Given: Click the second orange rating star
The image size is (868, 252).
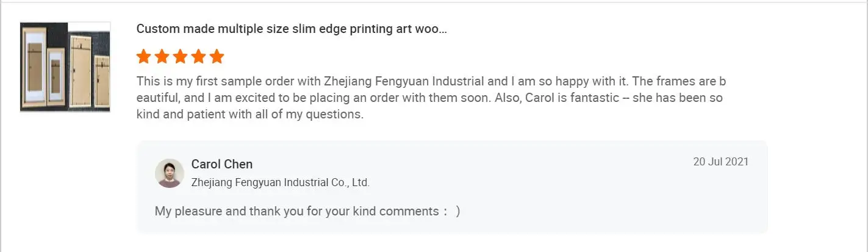Looking at the screenshot, I should (x=162, y=57).
